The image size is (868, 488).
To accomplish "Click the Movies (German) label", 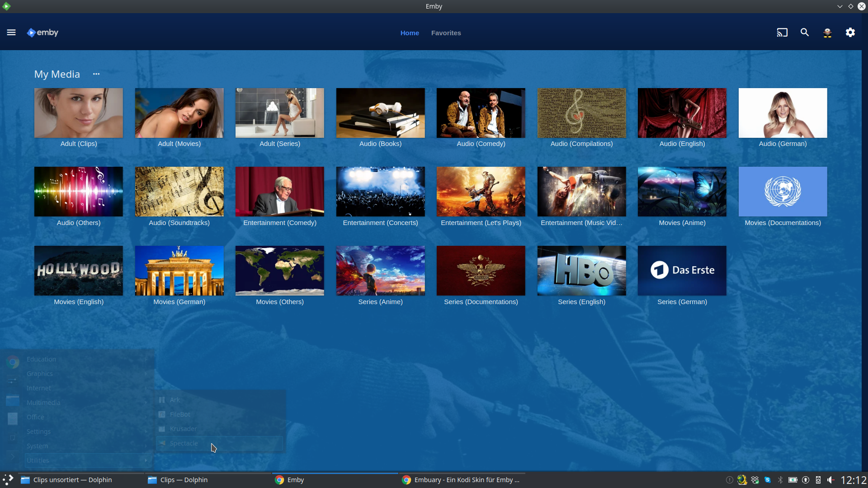I will click(x=179, y=302).
